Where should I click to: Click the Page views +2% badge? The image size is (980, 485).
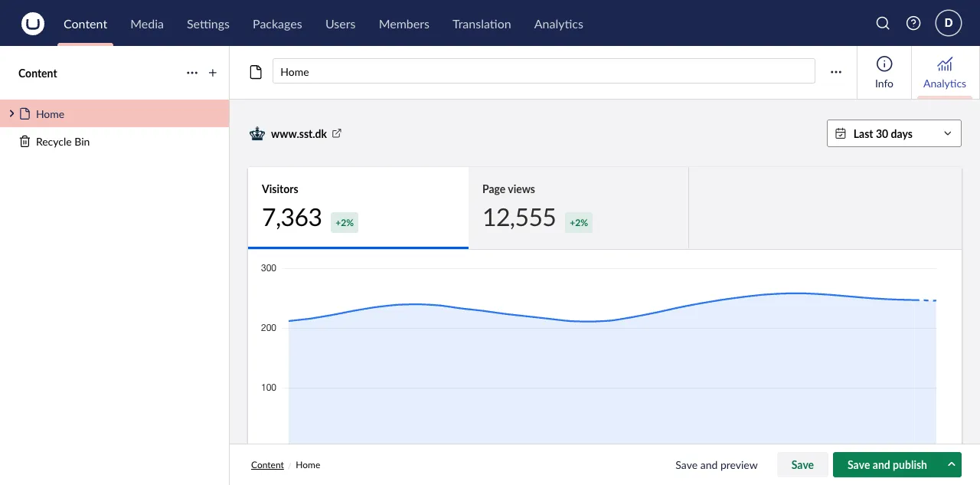click(579, 222)
